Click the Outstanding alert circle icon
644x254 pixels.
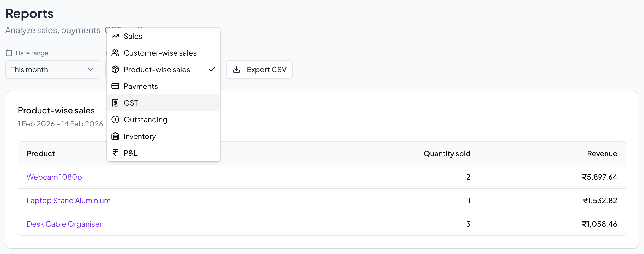pos(115,120)
